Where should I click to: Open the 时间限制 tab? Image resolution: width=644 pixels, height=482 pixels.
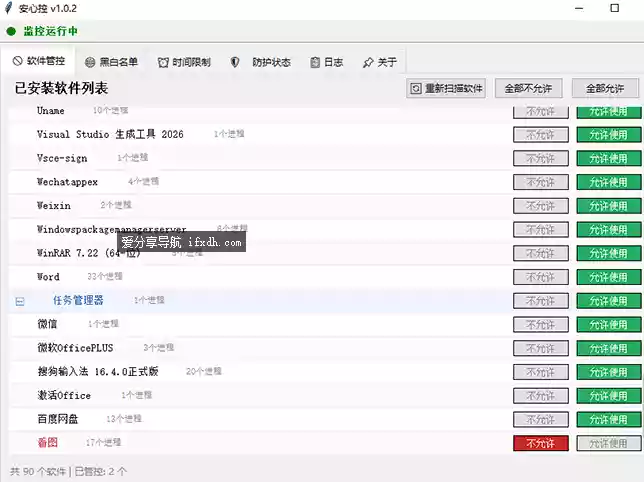point(184,62)
